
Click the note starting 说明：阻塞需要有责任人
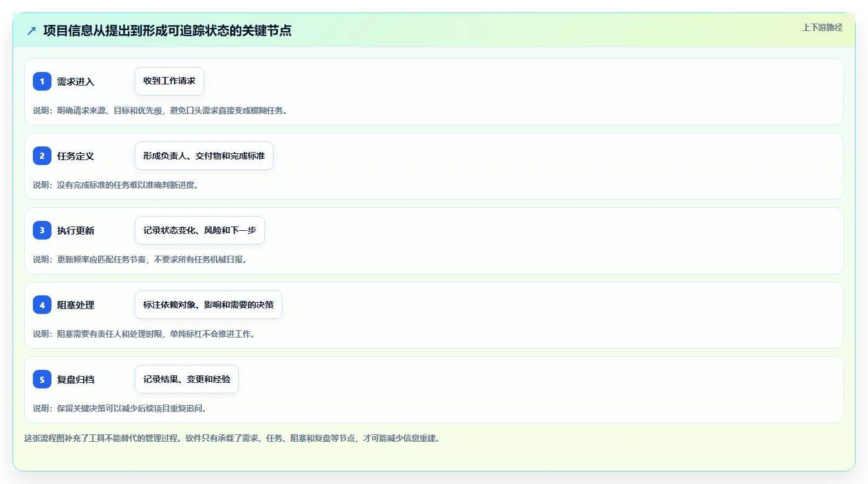click(145, 334)
